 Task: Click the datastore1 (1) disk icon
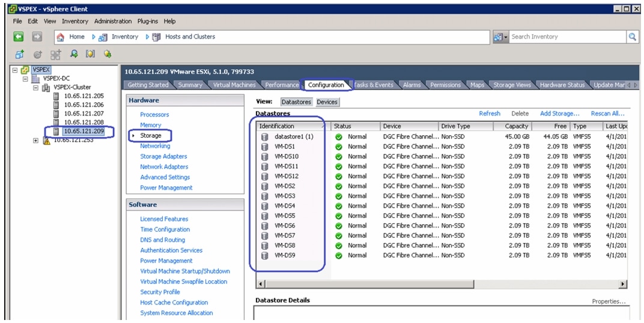(264, 137)
